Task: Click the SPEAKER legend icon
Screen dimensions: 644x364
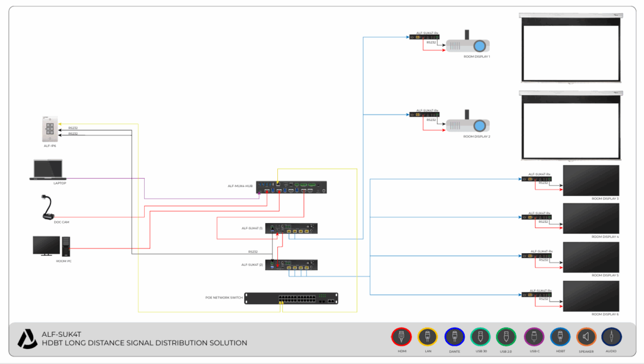Action: [586, 337]
